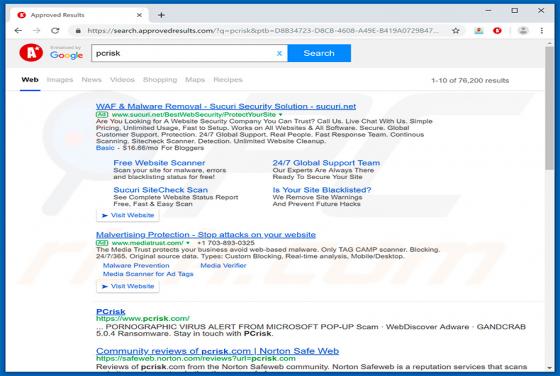The width and height of the screenshot is (560, 376).
Task: Open the Free Website Scanner link
Action: (x=159, y=163)
